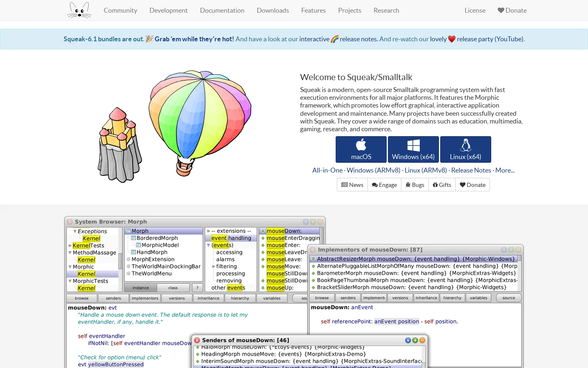
Task: Click the TheWorldMenu icon in the class list
Action: [x=128, y=274]
